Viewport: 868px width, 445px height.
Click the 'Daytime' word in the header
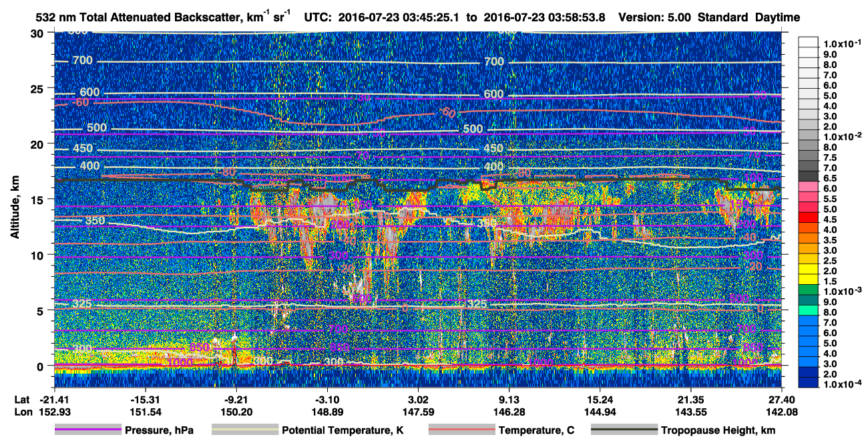(x=777, y=18)
